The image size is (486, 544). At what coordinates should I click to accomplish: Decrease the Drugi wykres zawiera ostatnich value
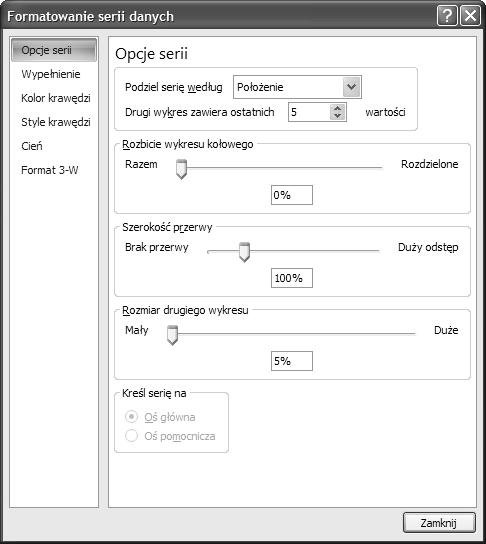pos(337,116)
